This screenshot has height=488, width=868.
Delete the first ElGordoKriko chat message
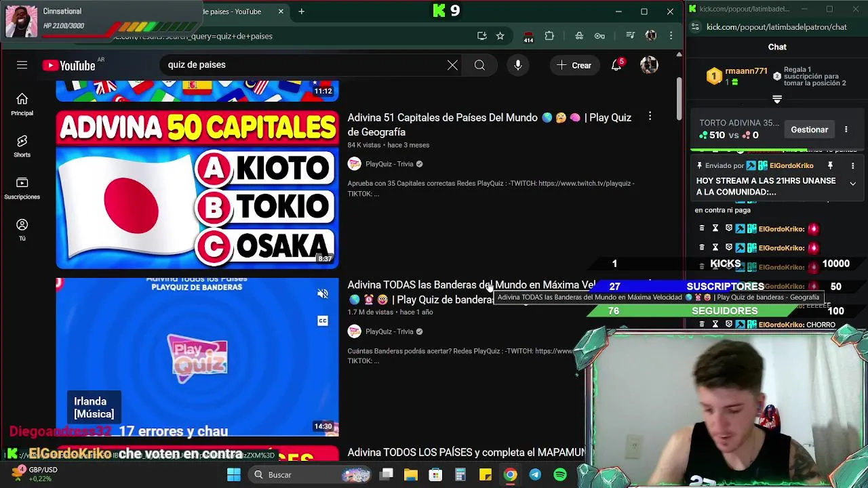point(702,228)
